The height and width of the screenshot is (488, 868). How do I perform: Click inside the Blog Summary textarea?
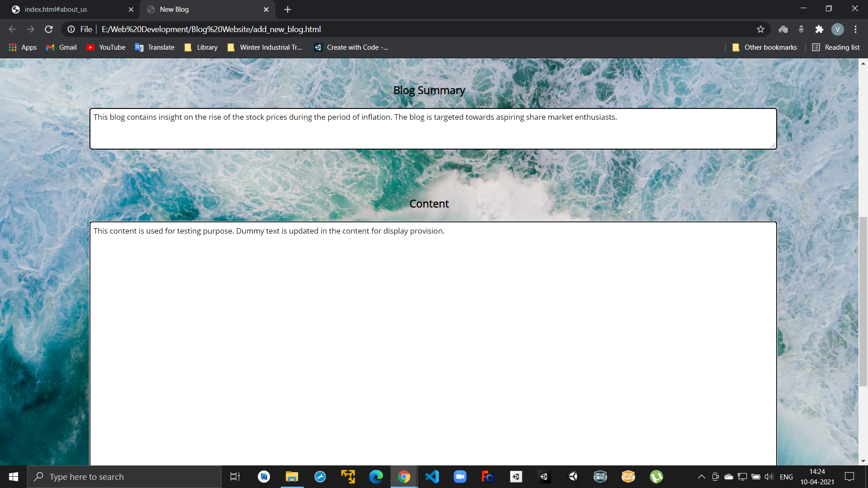(433, 129)
